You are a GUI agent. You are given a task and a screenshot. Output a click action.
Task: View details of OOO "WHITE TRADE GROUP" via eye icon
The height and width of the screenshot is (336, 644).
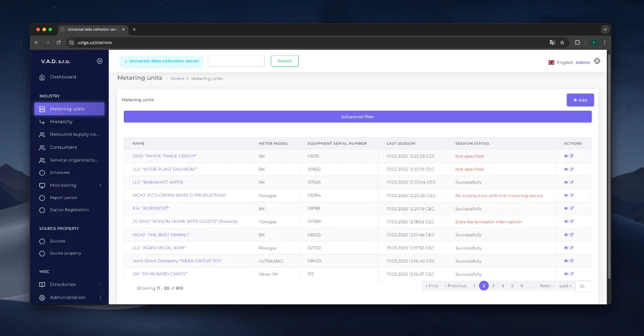coord(566,156)
